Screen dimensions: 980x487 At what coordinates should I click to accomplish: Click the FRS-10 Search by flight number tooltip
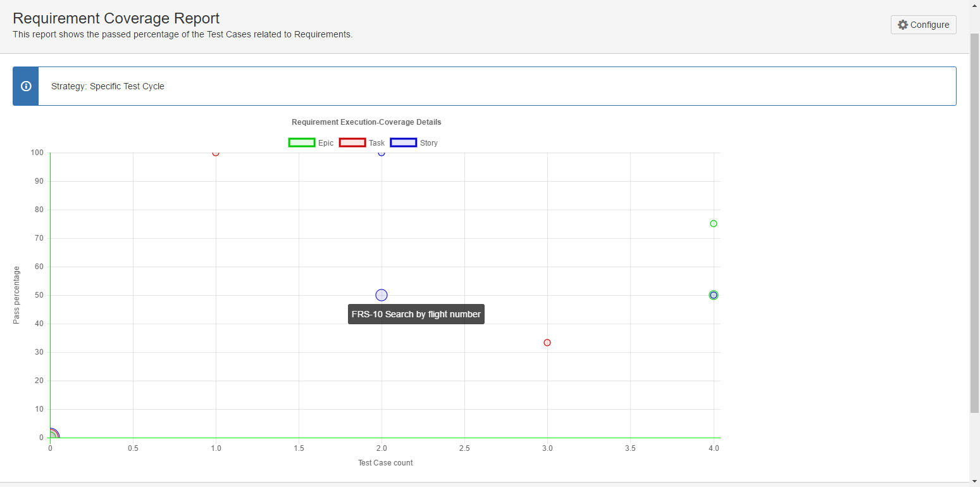pyautogui.click(x=416, y=314)
